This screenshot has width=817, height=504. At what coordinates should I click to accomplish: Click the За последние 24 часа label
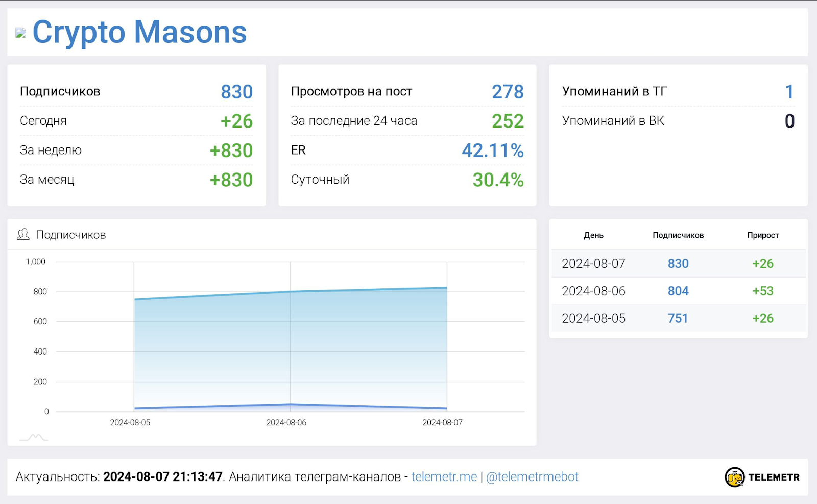pos(354,121)
